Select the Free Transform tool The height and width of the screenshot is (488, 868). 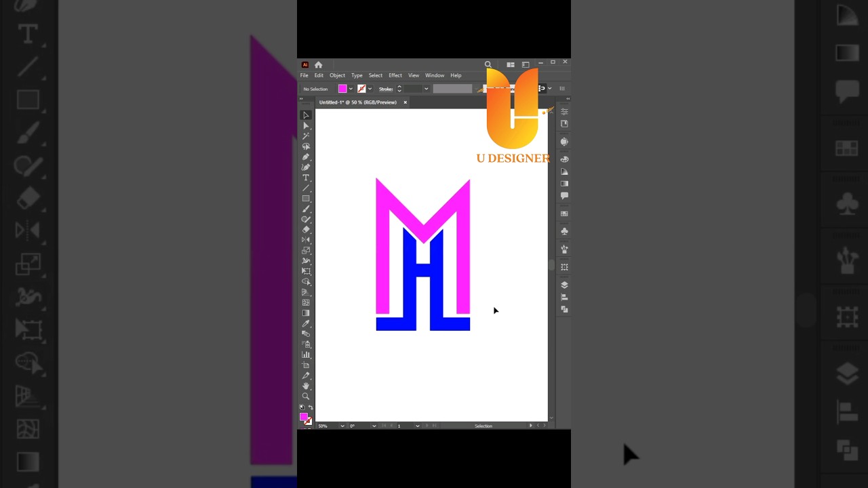pyautogui.click(x=306, y=271)
